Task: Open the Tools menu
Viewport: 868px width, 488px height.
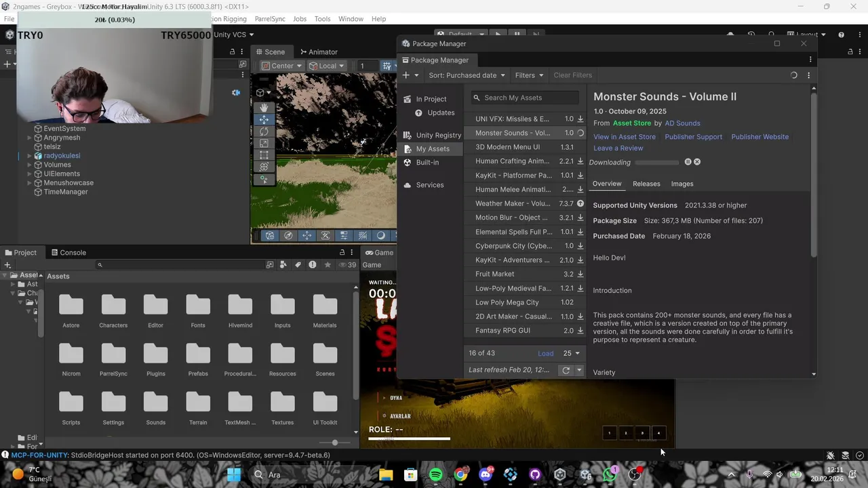Action: click(322, 19)
